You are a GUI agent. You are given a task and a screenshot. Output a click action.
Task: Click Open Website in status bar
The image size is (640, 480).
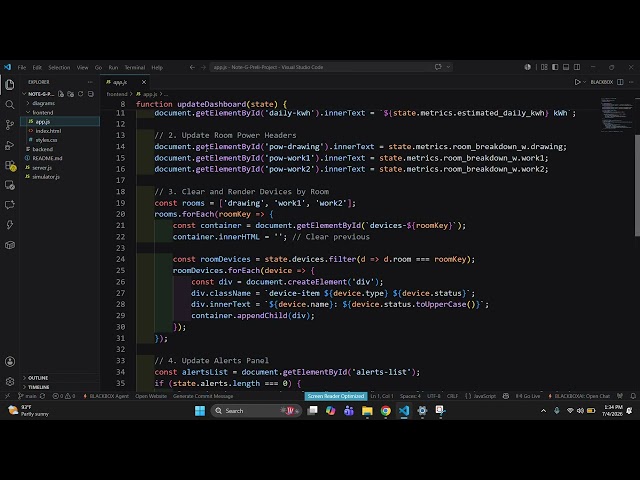[151, 396]
